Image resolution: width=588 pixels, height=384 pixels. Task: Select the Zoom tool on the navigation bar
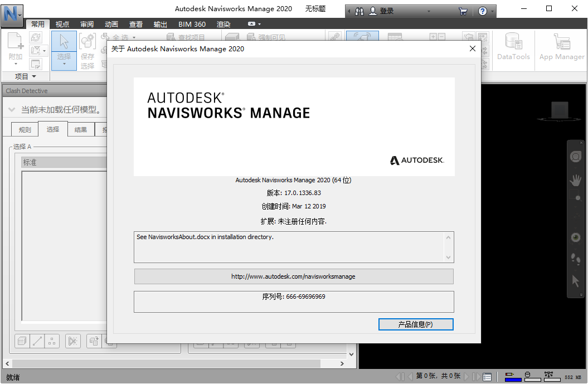tap(576, 198)
